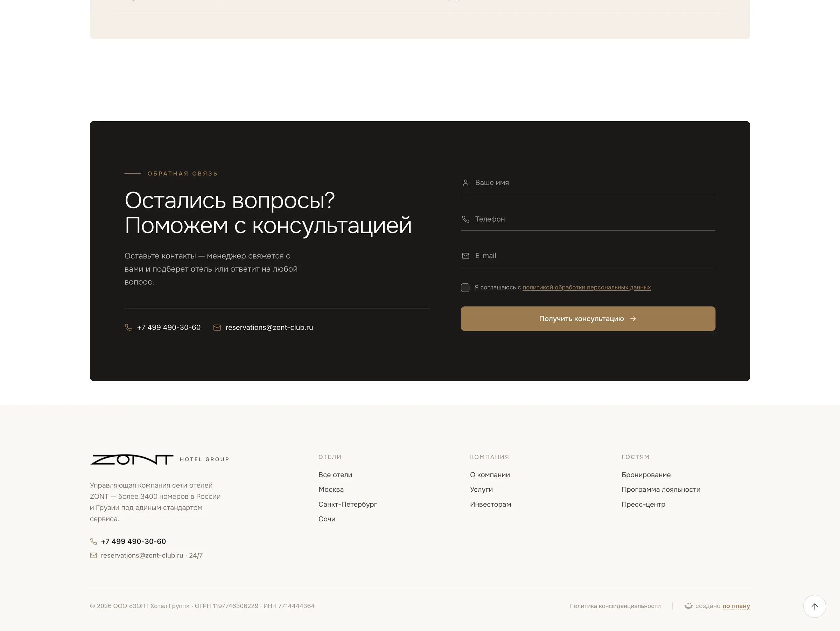840x631 pixels.
Task: Click the scroll-to-top arrow button
Action: coord(814,606)
